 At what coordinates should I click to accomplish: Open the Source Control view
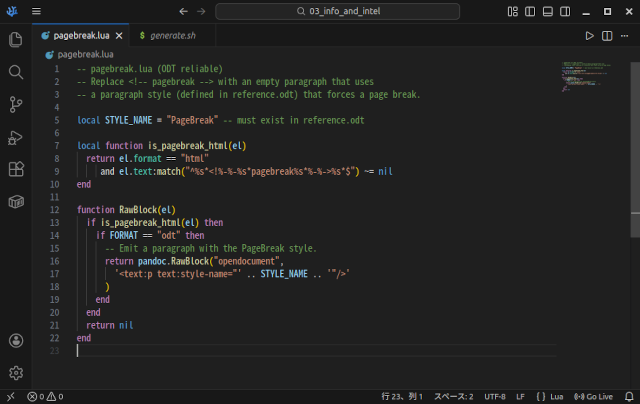pyautogui.click(x=16, y=104)
